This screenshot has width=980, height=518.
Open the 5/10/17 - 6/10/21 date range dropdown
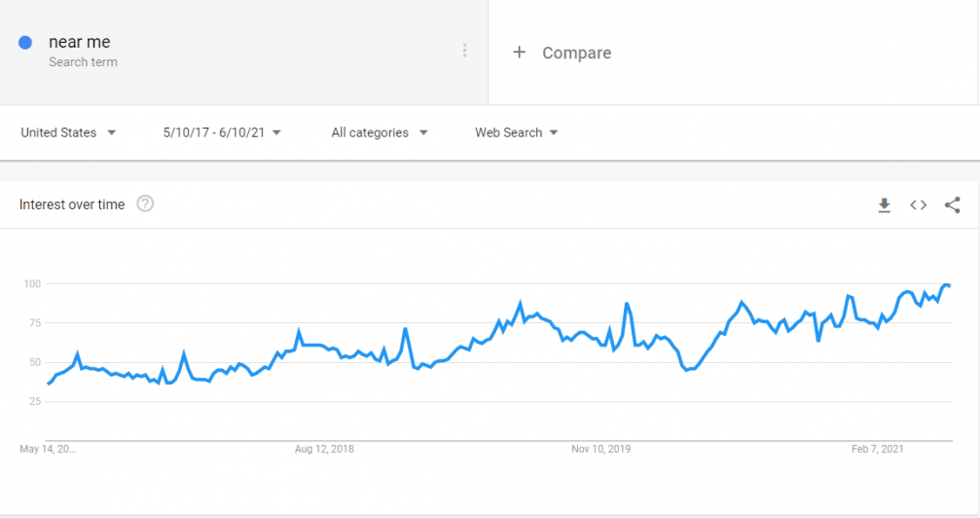[222, 132]
